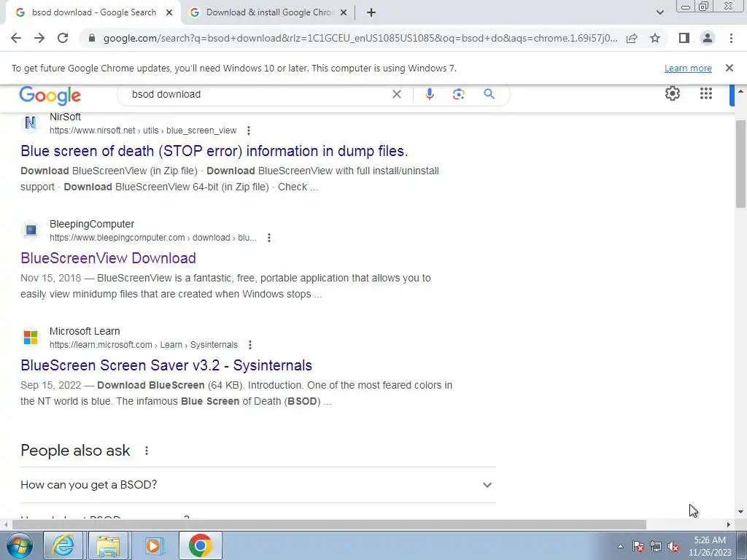
Task: Open the Chrome side panel
Action: tap(684, 38)
